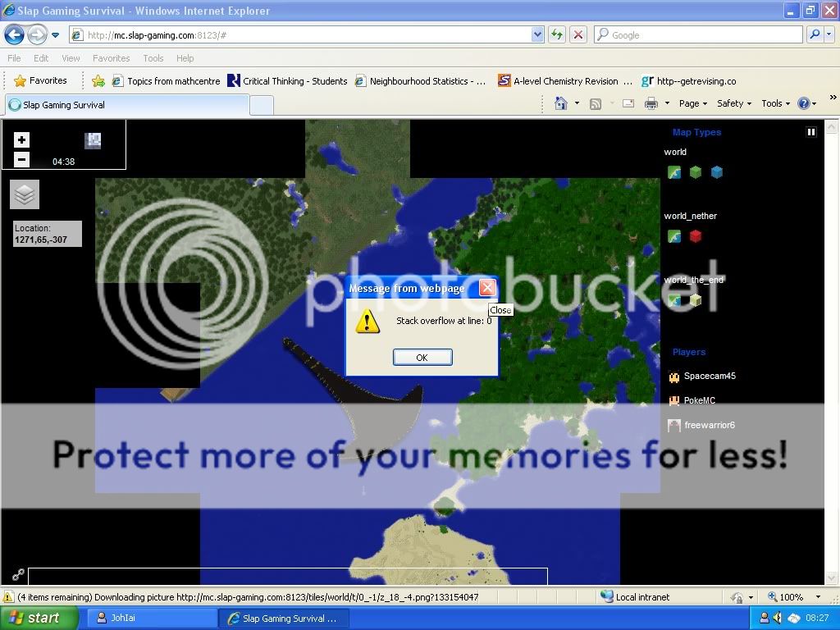This screenshot has height=630, width=840.
Task: Follow player Spacecam45 in players list
Action: [x=709, y=377]
